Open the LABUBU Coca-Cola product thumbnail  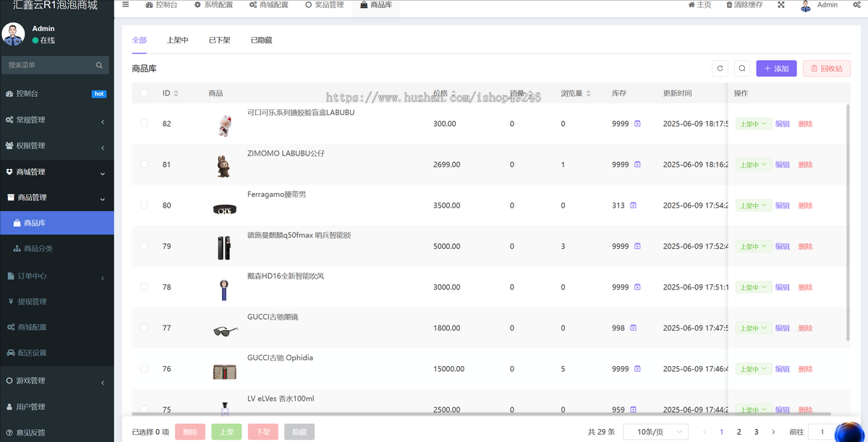(x=225, y=124)
